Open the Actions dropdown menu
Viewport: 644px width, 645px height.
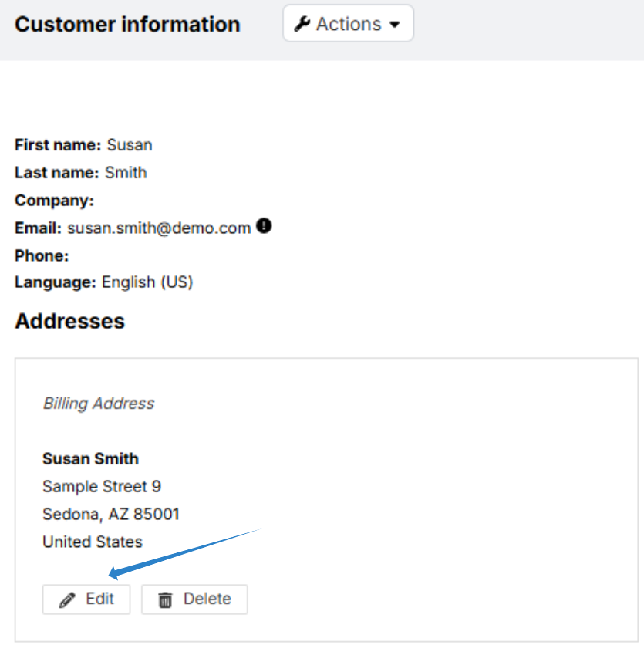(x=348, y=23)
